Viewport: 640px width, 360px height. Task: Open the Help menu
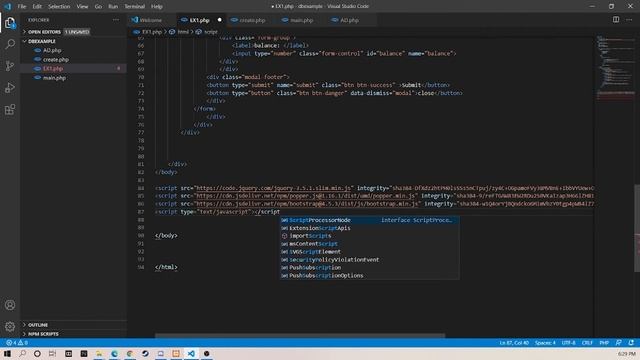(157, 7)
